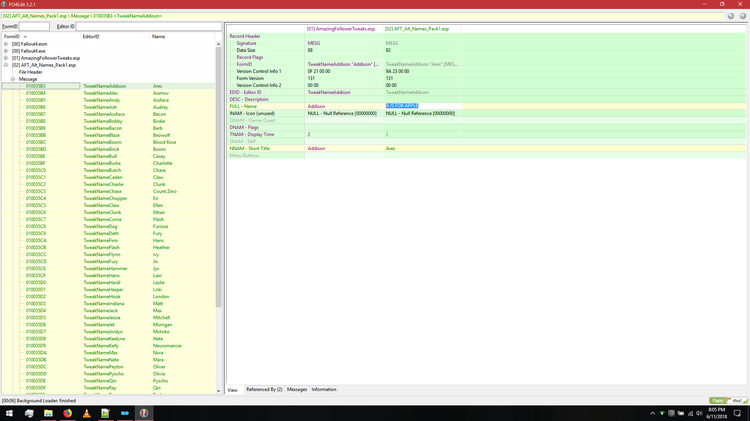
Task: Select the NNAM - Short Title row
Action: pos(486,148)
